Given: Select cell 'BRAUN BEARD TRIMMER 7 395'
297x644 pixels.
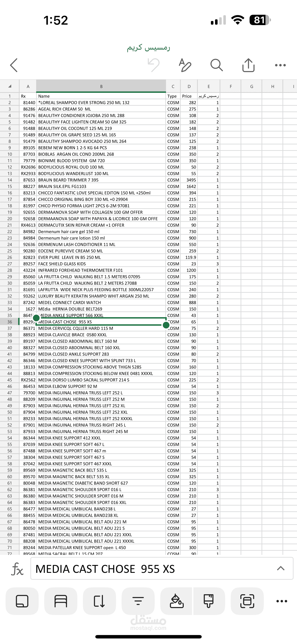Looking at the screenshot, I should tap(101, 180).
